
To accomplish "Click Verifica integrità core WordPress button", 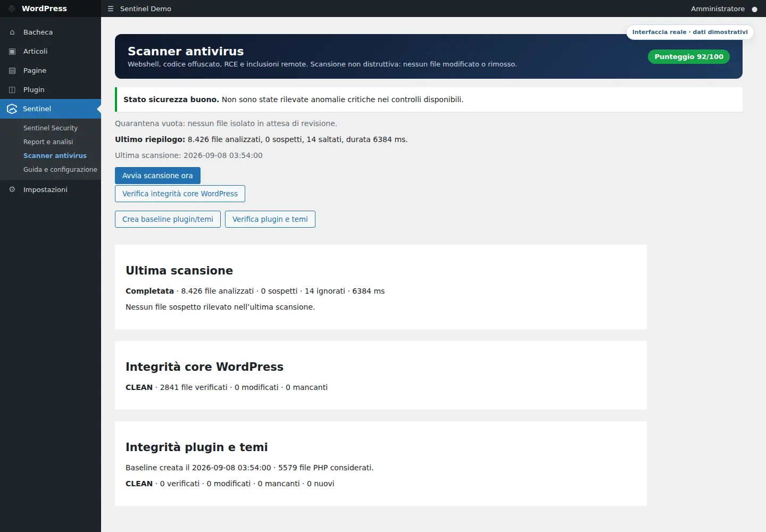I will click(x=180, y=194).
